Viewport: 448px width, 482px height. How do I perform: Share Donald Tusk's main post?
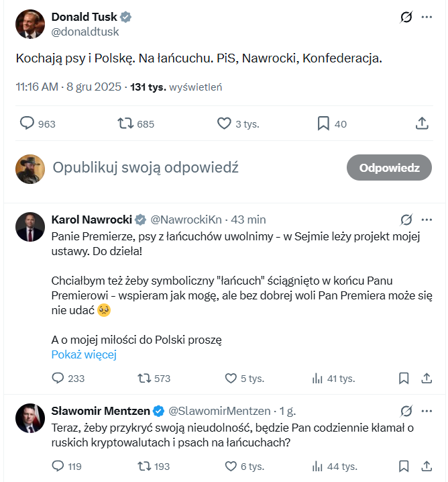coord(422,124)
